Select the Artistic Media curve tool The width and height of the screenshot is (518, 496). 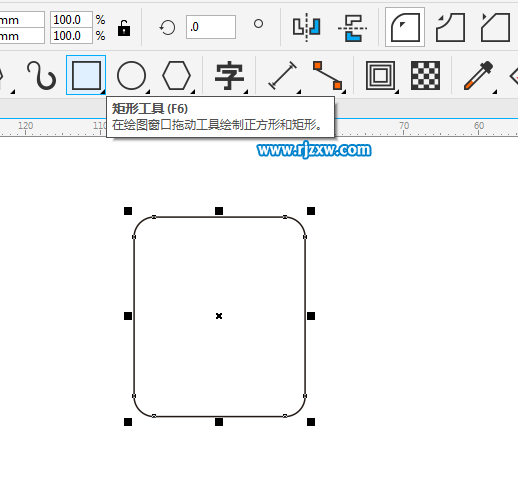42,75
